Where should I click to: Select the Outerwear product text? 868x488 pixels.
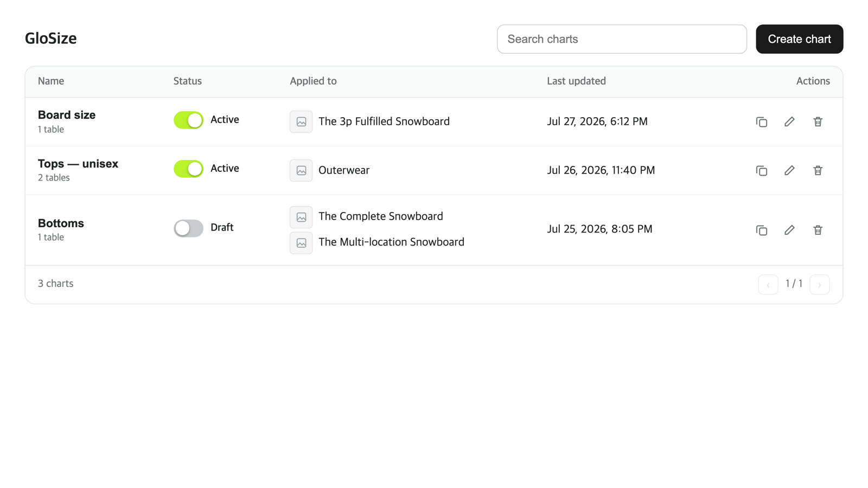tap(344, 170)
